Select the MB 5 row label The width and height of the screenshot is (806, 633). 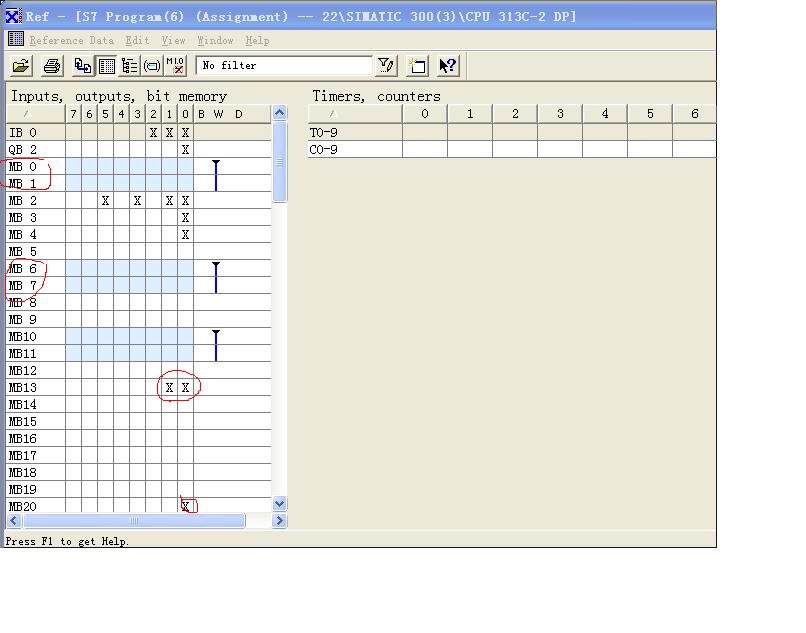[x=23, y=251]
